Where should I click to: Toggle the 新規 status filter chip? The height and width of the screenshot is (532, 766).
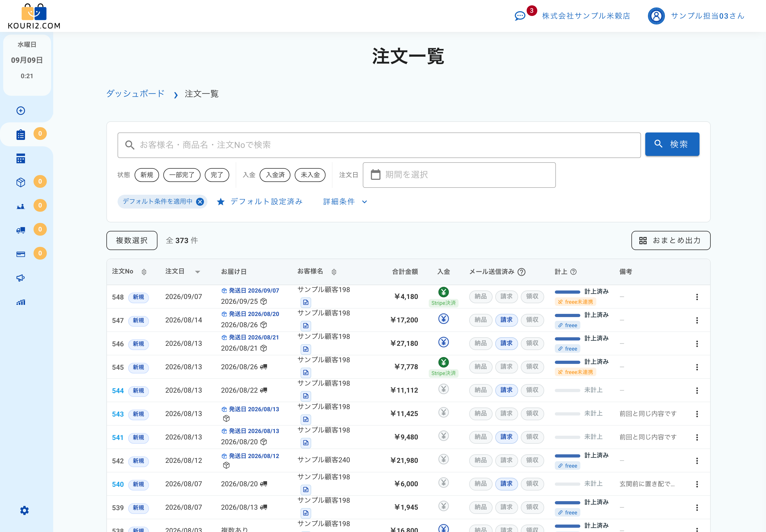pos(147,175)
